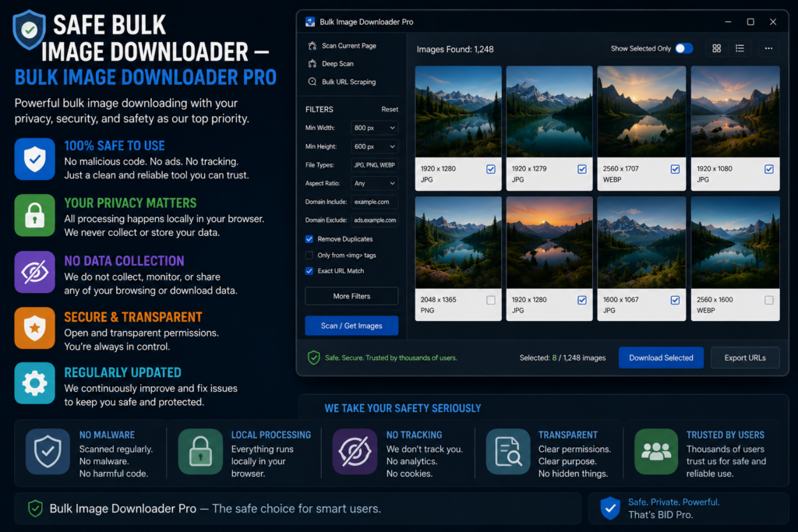The image size is (798, 532).
Task: Open the 2560 x 1707 WEBP sunset thumbnail
Action: pos(641,111)
